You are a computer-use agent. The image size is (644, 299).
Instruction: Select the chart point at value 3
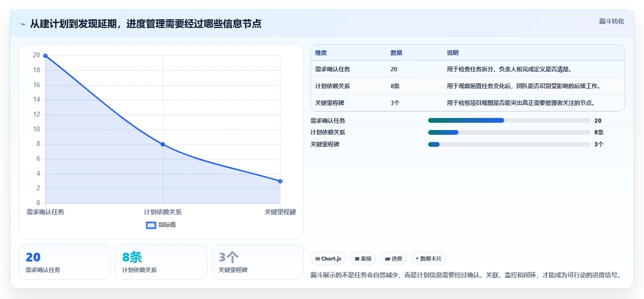pyautogui.click(x=280, y=182)
